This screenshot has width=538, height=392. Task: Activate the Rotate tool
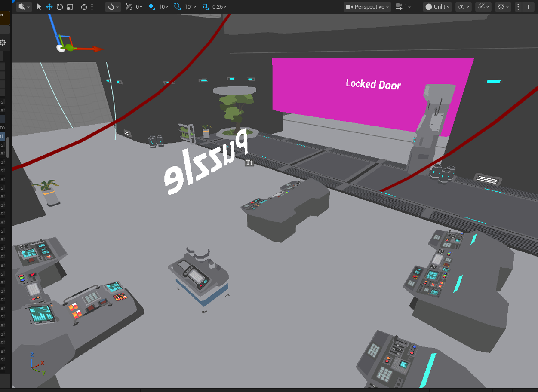(x=60, y=7)
